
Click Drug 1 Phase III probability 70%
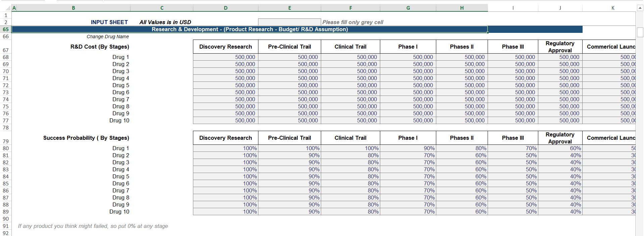click(513, 148)
